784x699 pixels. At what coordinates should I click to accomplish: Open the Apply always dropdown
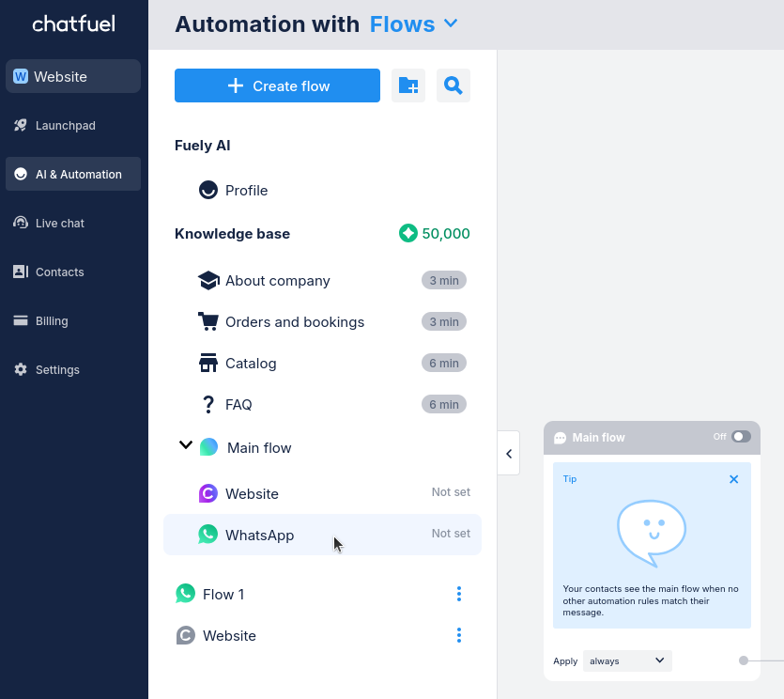pos(627,660)
